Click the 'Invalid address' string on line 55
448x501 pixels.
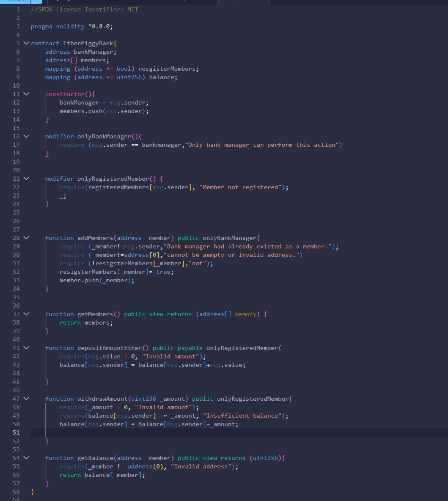[201, 467]
